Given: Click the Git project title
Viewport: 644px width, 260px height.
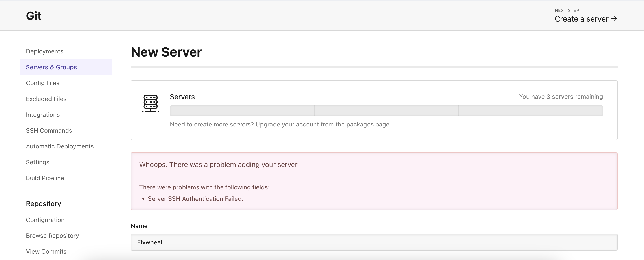Looking at the screenshot, I should 33,16.
